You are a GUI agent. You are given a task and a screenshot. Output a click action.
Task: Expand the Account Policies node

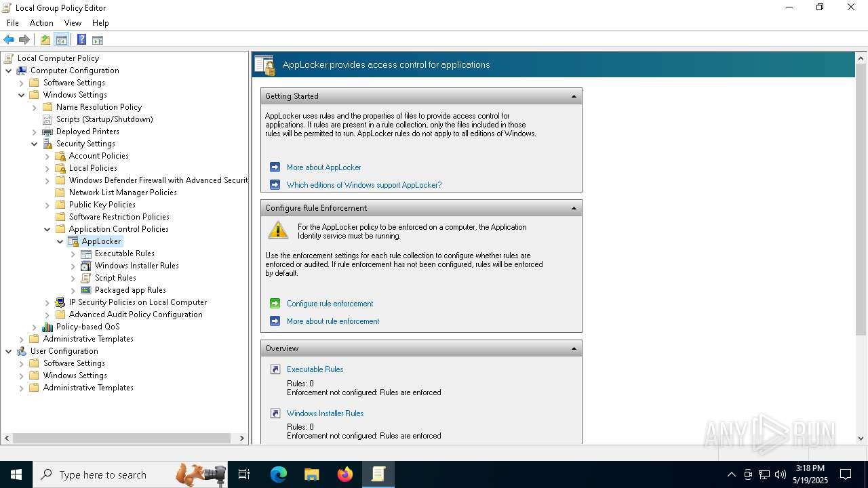47,156
